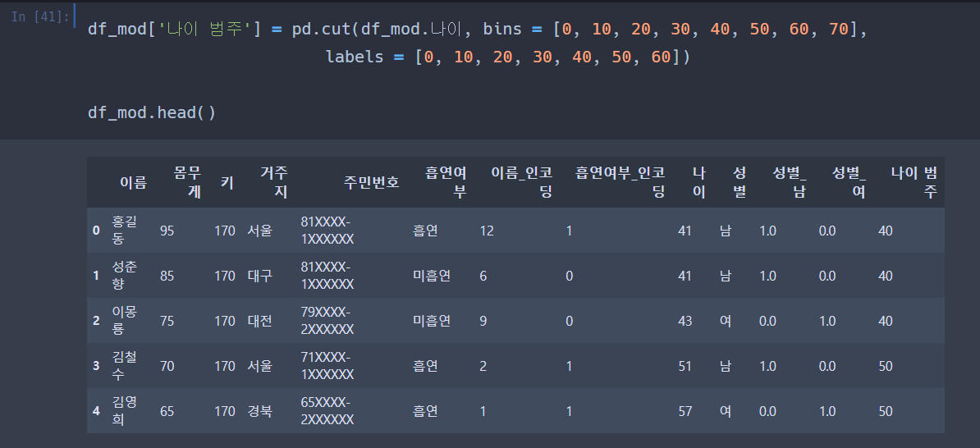The height and width of the screenshot is (448, 980).
Task: Click row index 4
Action: 96,410
